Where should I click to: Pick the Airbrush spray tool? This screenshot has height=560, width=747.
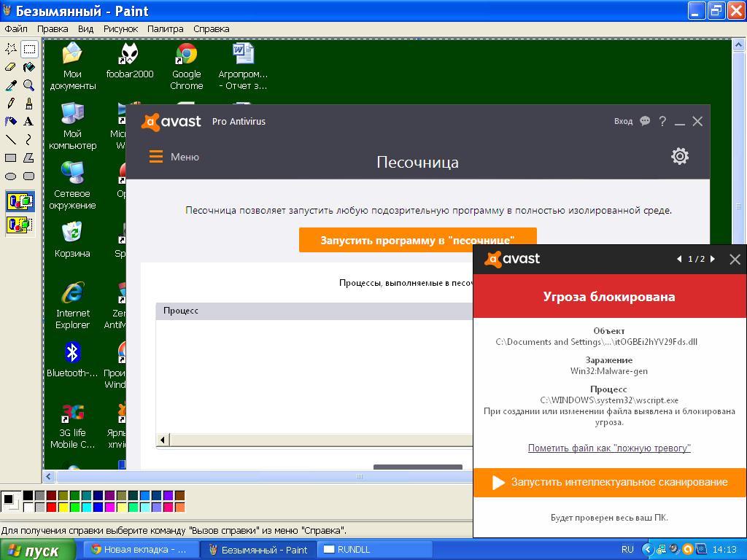(x=10, y=122)
